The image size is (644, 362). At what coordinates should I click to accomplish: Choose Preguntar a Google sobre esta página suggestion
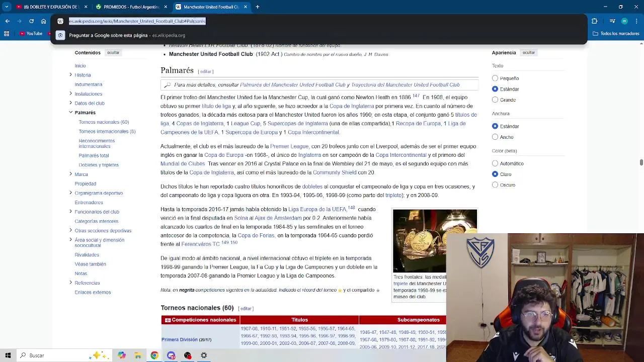(x=319, y=35)
